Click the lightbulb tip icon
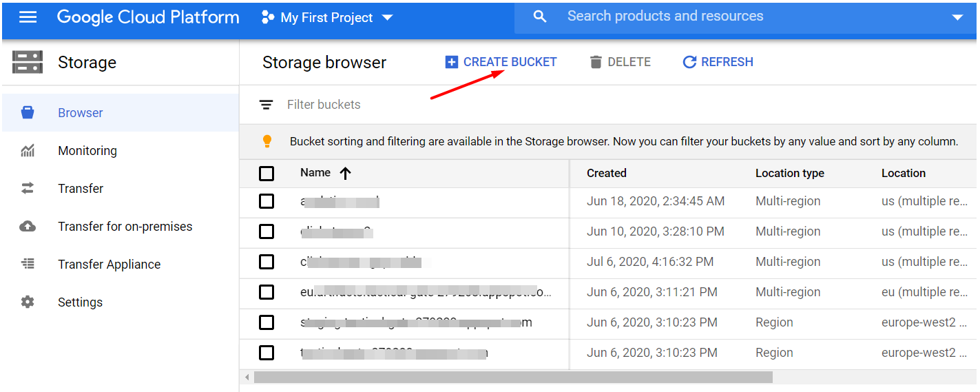This screenshot has height=392, width=980. click(x=268, y=141)
